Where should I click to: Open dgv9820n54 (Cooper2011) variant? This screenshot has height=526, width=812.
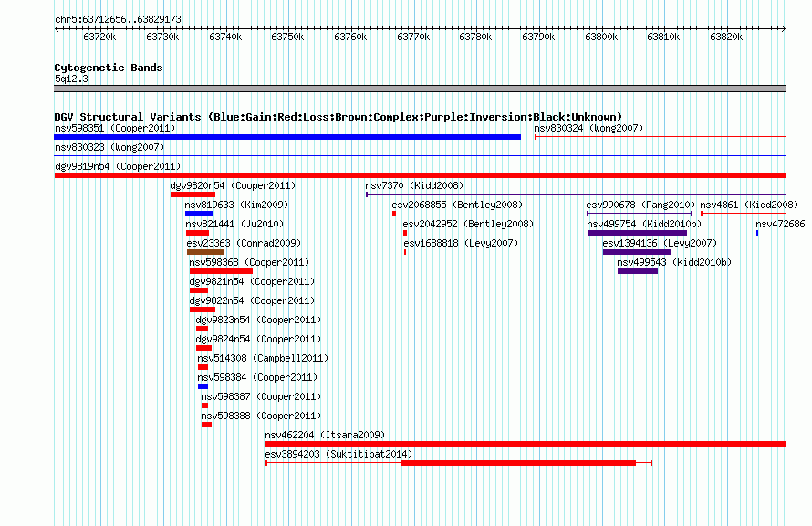click(233, 185)
